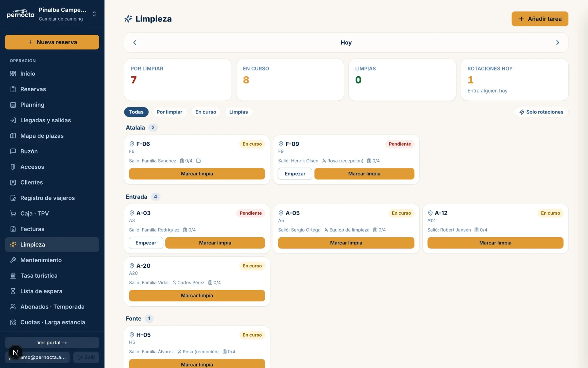The width and height of the screenshot is (588, 368).
Task: Mark F-06 as clean
Action: point(197,174)
